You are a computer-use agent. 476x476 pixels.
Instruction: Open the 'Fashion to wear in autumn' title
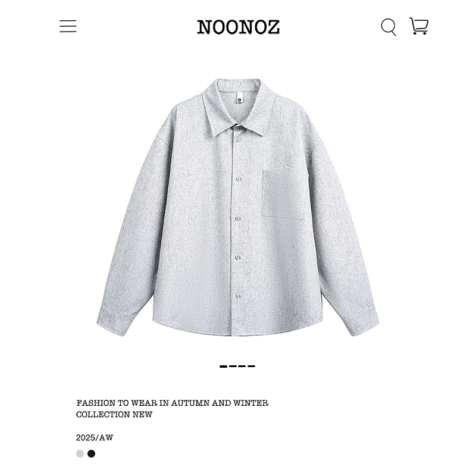click(x=172, y=403)
